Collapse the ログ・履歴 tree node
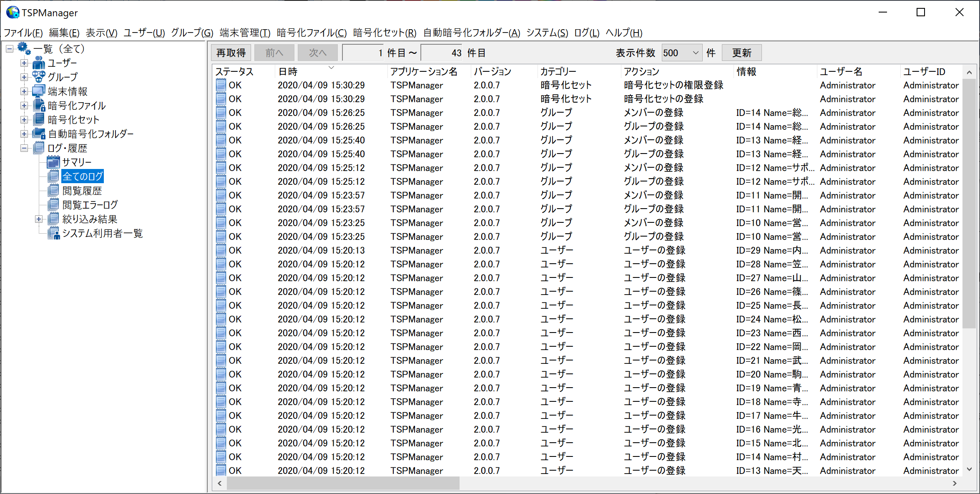The image size is (980, 494). pyautogui.click(x=24, y=148)
